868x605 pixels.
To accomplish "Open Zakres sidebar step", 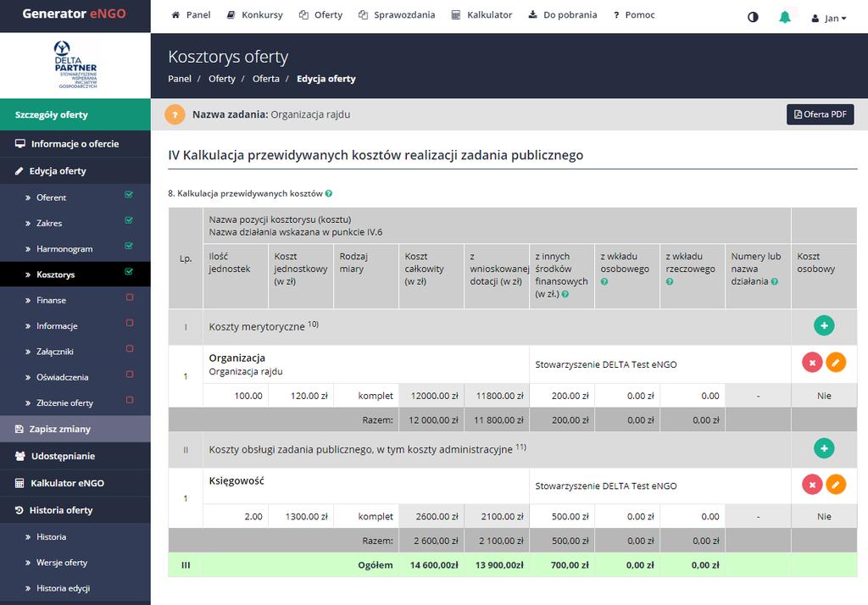I will click(48, 223).
